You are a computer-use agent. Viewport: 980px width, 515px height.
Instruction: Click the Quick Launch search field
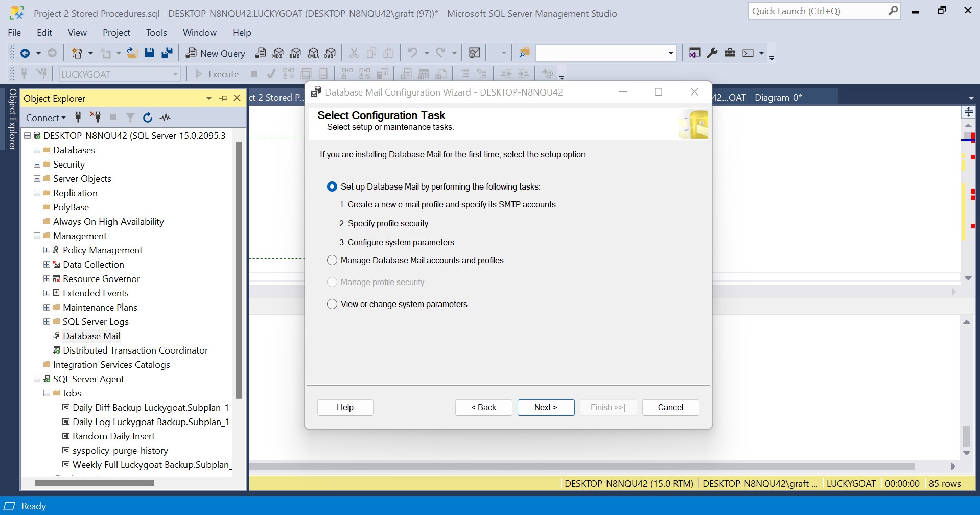click(818, 11)
